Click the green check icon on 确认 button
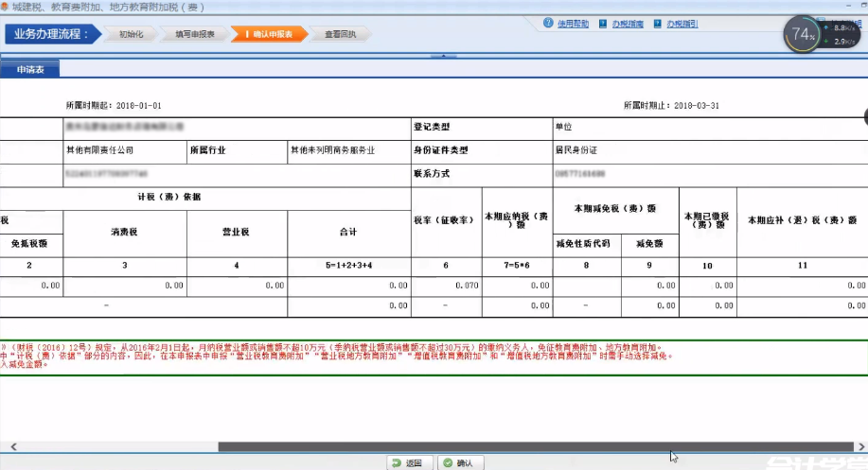The height and width of the screenshot is (470, 868). (x=449, y=462)
